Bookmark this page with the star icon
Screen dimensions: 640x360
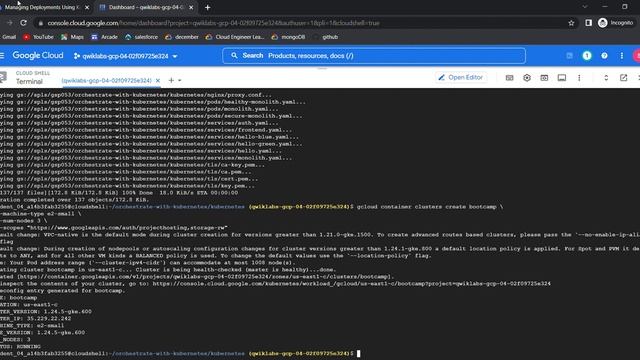571,23
